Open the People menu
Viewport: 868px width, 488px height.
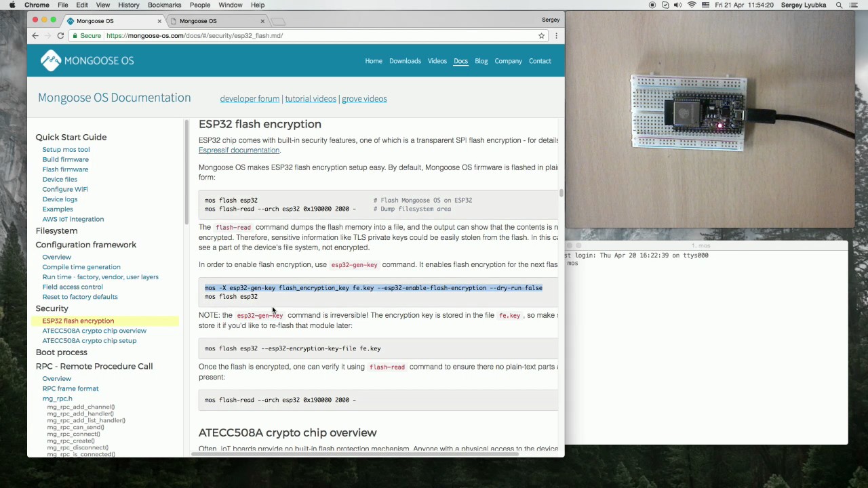(x=200, y=5)
